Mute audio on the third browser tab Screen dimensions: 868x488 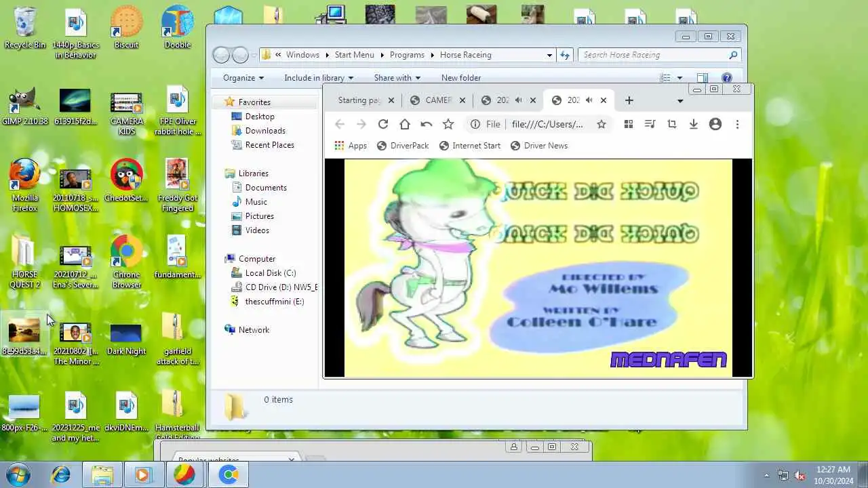pyautogui.click(x=518, y=100)
